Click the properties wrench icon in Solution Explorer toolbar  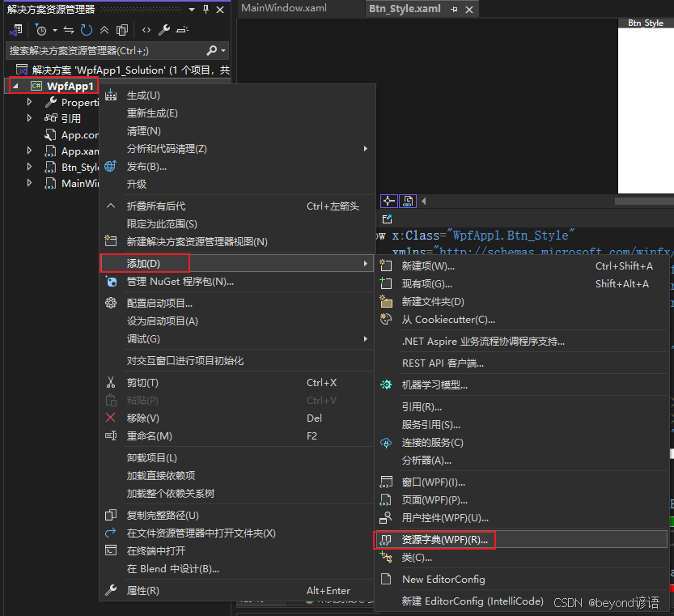pos(163,30)
